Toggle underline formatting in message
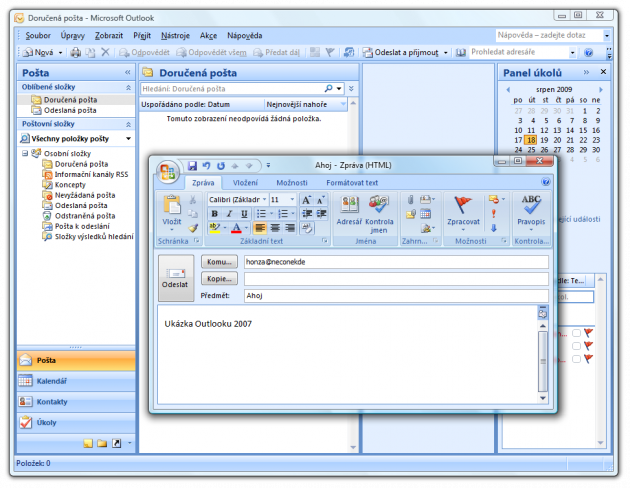This screenshot has width=630, height=488. tap(243, 213)
